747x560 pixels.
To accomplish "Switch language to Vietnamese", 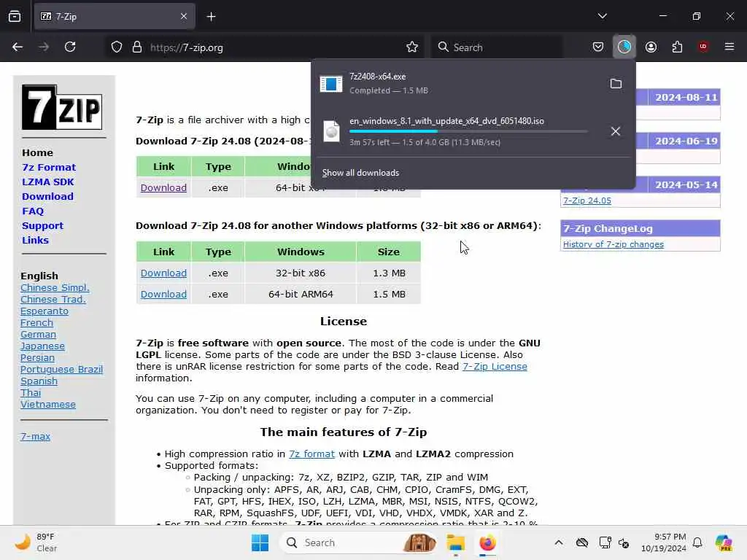I will point(48,404).
